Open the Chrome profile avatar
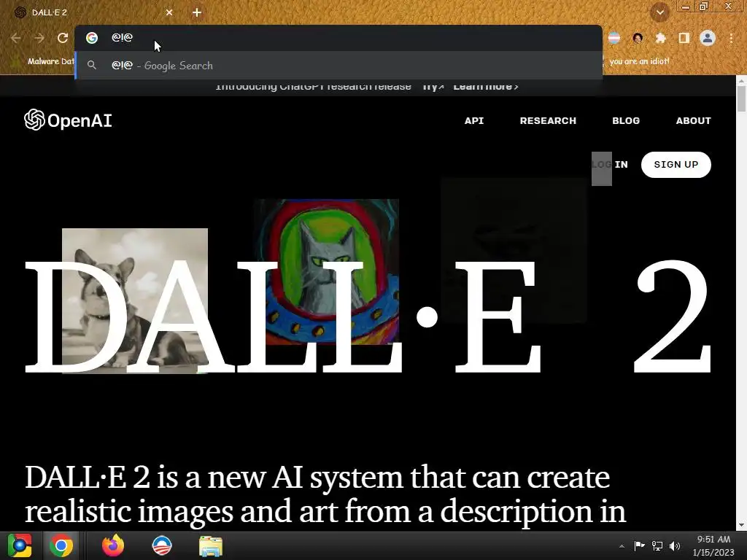747x560 pixels. (708, 38)
